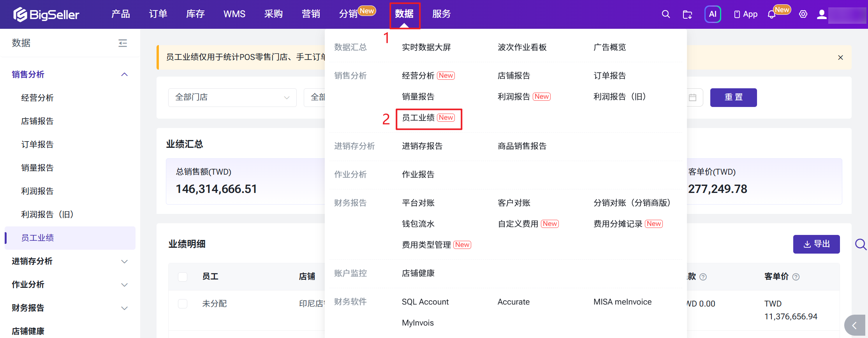Collapse the 数据 sidebar with menu-fold icon

[x=123, y=43]
